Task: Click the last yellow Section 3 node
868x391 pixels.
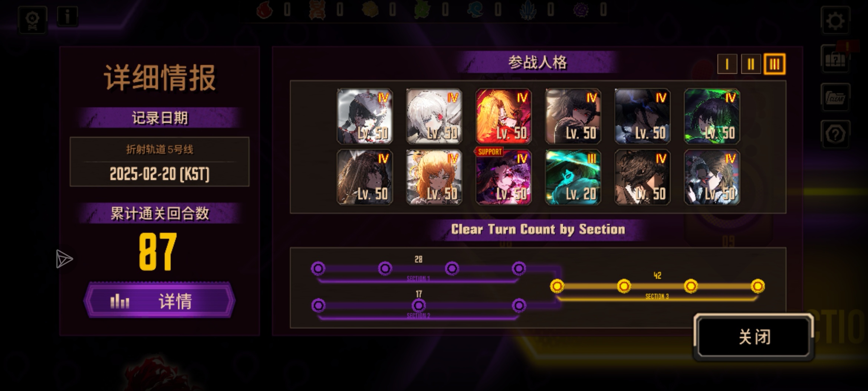Action: [x=757, y=286]
